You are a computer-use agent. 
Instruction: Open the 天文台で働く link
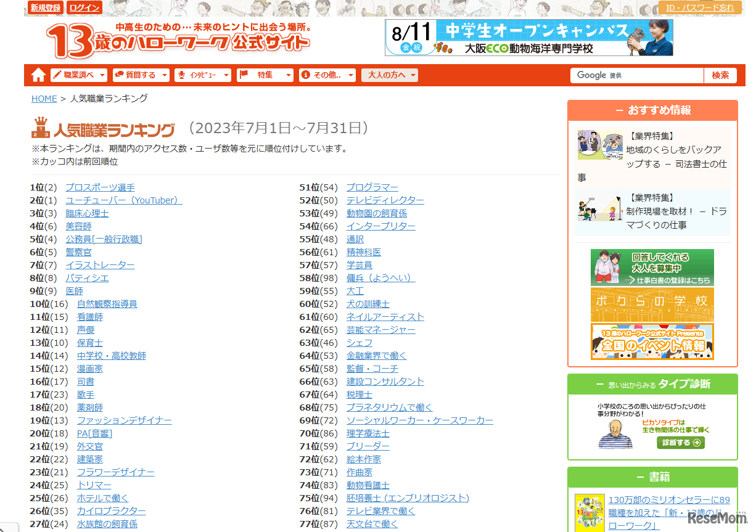pos(372,524)
